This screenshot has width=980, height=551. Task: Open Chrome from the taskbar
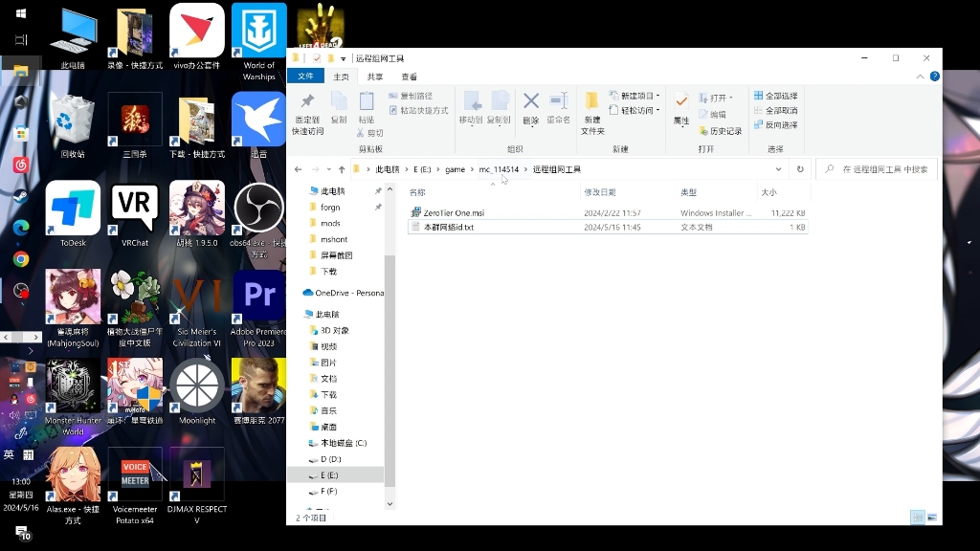click(21, 259)
